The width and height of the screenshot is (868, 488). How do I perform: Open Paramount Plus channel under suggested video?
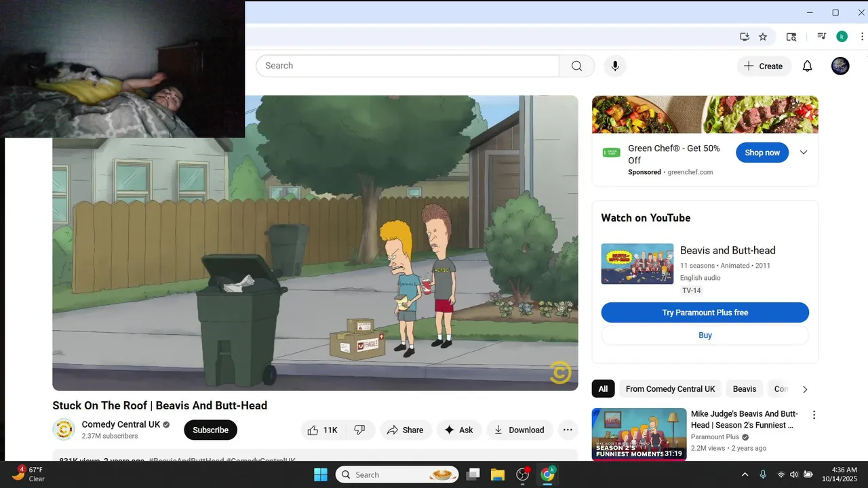[715, 437]
